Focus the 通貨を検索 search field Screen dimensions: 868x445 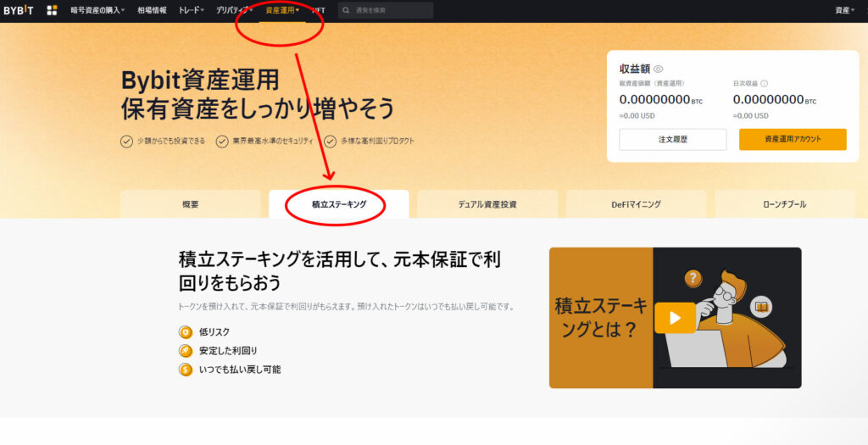click(386, 10)
